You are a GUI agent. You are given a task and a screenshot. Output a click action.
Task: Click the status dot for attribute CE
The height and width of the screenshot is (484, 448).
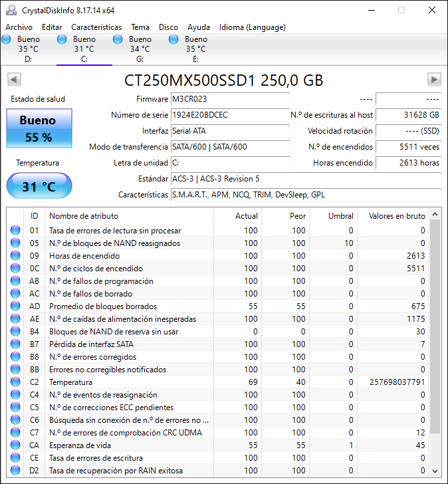point(15,458)
